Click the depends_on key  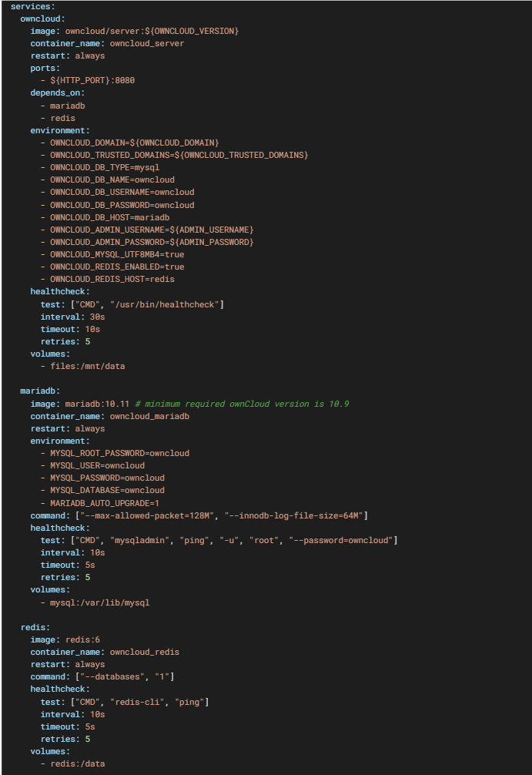pyautogui.click(x=57, y=93)
